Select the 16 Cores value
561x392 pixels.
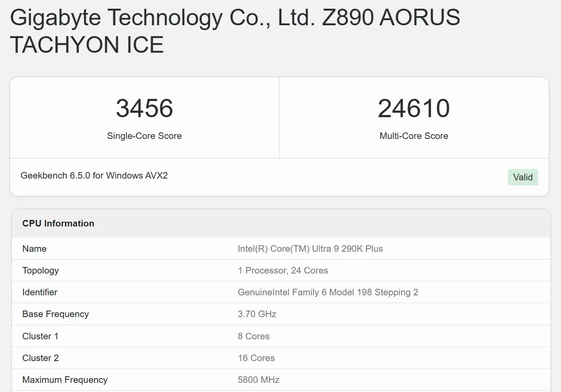[x=256, y=358]
